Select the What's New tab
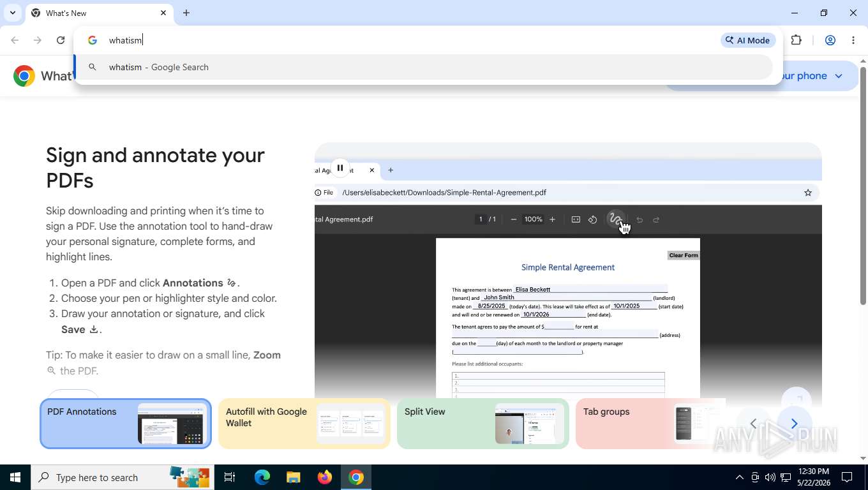 (100, 13)
